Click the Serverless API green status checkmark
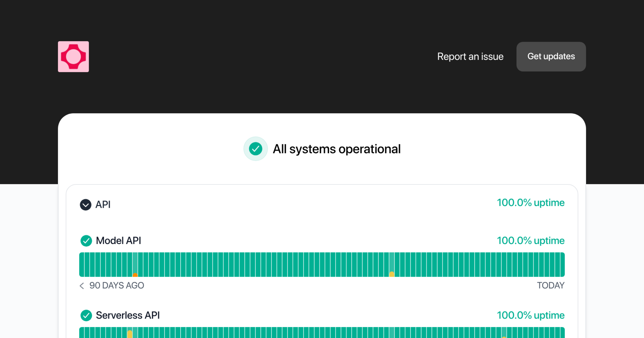The image size is (644, 338). [x=86, y=315]
